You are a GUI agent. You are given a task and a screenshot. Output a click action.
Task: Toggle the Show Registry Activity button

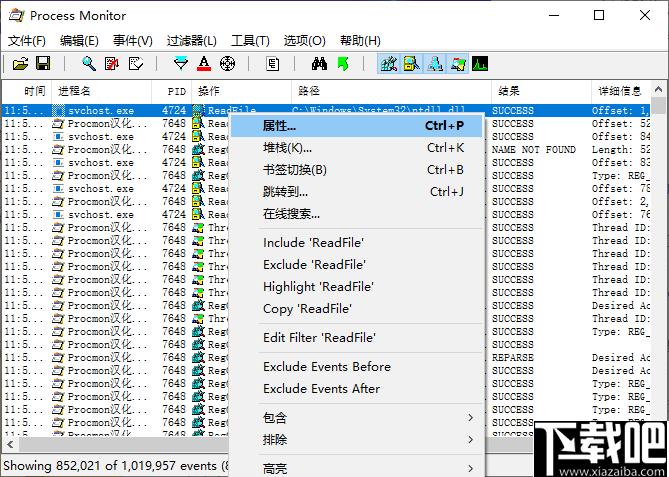(388, 64)
